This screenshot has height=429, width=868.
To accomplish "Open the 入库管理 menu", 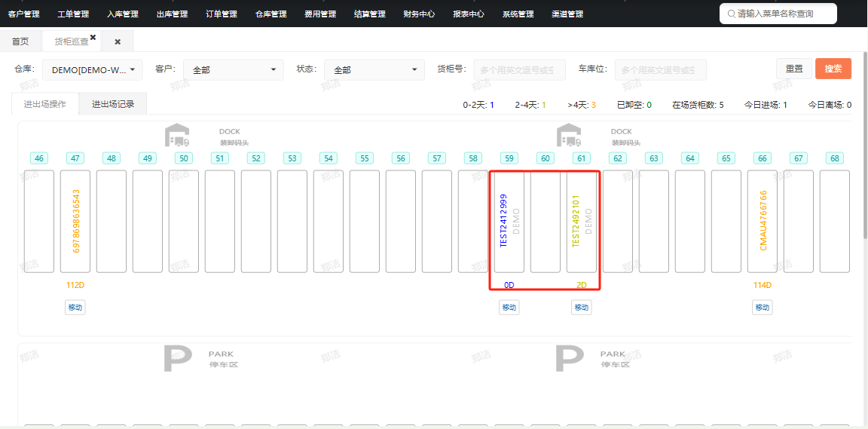I will [123, 14].
